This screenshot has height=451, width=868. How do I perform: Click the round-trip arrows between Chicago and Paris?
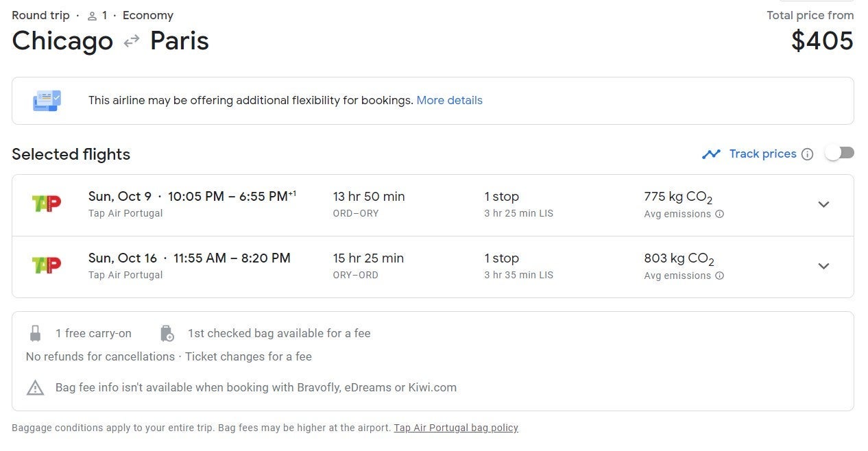(x=131, y=42)
